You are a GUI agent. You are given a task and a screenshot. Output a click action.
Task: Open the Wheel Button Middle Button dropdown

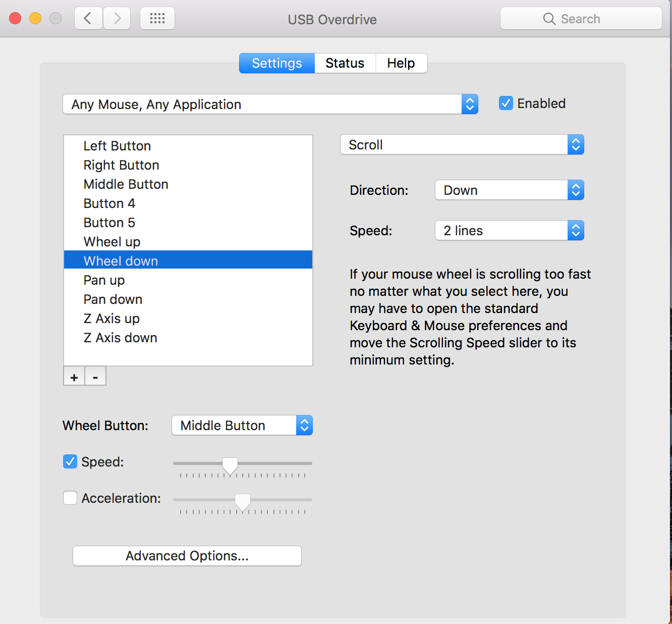pyautogui.click(x=242, y=425)
